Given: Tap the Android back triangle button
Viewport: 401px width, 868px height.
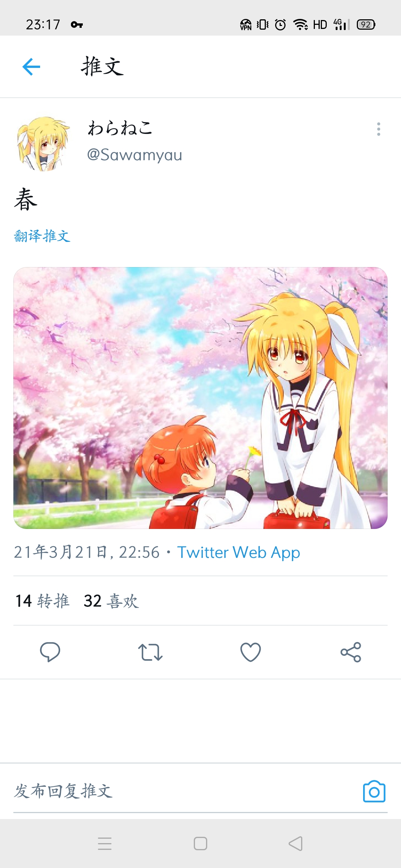Looking at the screenshot, I should point(296,844).
